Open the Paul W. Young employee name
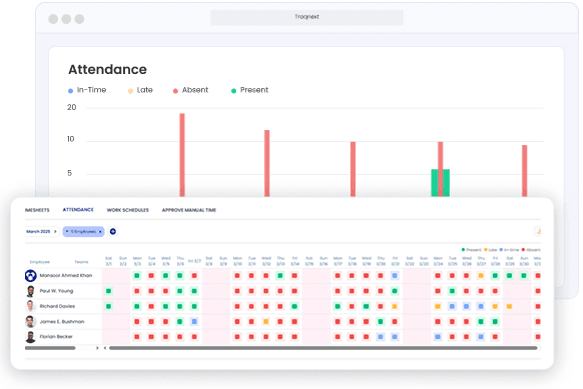Image resolution: width=583 pixels, height=389 pixels. click(x=57, y=291)
